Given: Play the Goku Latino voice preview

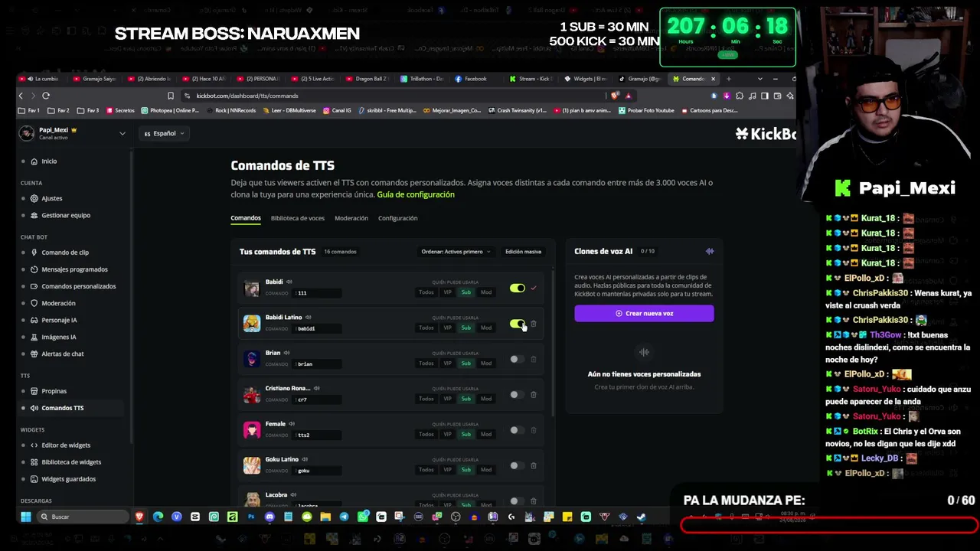Looking at the screenshot, I should [x=305, y=459].
